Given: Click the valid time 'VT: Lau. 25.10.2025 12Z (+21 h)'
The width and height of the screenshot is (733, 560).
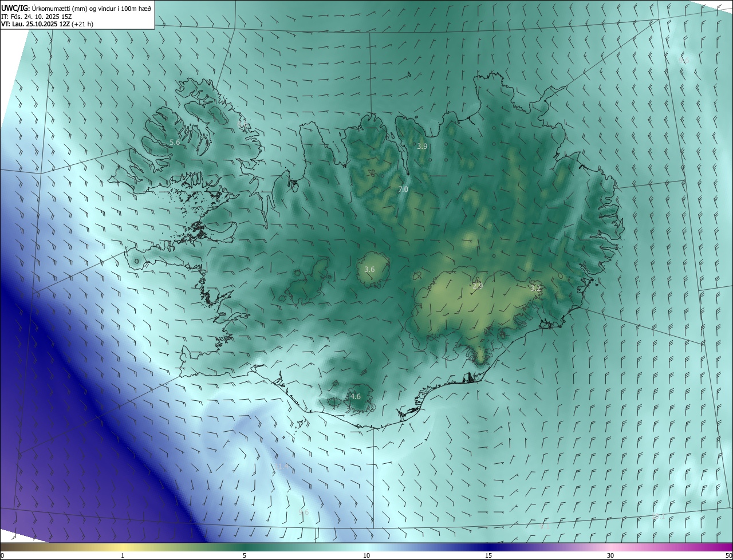Looking at the screenshot, I should (x=48, y=24).
